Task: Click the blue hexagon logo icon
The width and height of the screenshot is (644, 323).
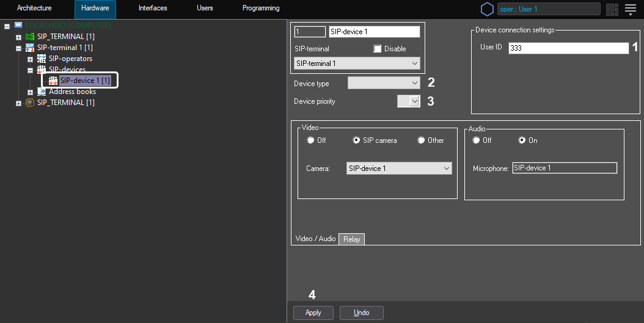Action: [487, 9]
